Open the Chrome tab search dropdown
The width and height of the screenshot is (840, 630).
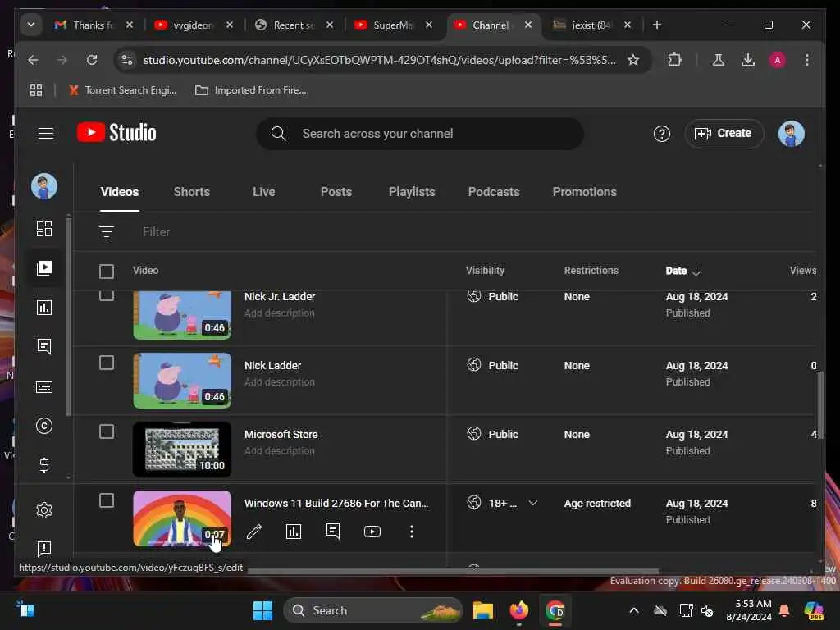click(31, 25)
